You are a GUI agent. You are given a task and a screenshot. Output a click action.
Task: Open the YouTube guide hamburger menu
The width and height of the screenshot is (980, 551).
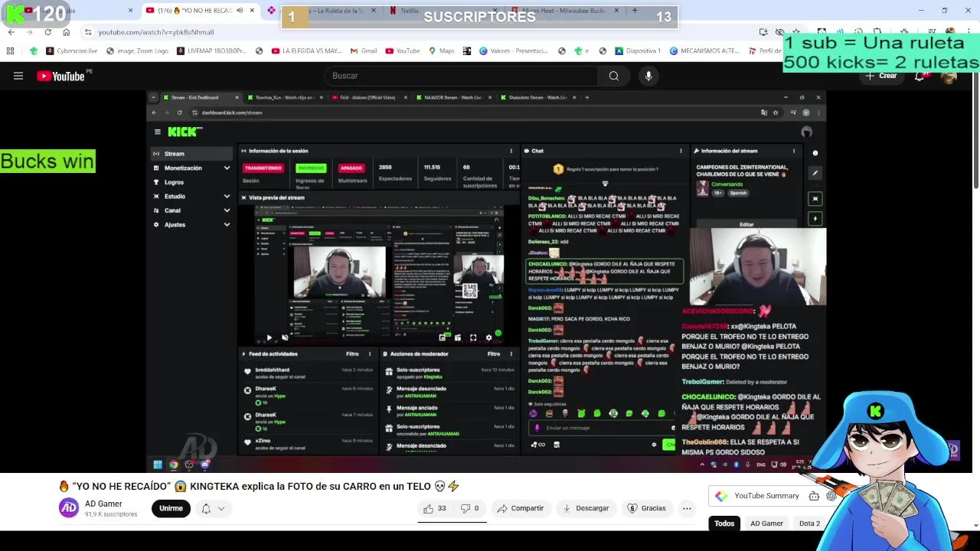click(18, 76)
